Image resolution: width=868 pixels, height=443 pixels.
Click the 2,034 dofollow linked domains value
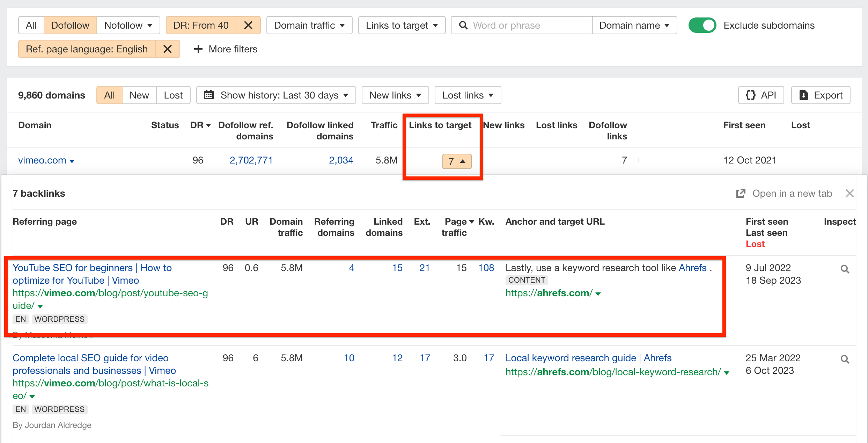[x=341, y=160]
